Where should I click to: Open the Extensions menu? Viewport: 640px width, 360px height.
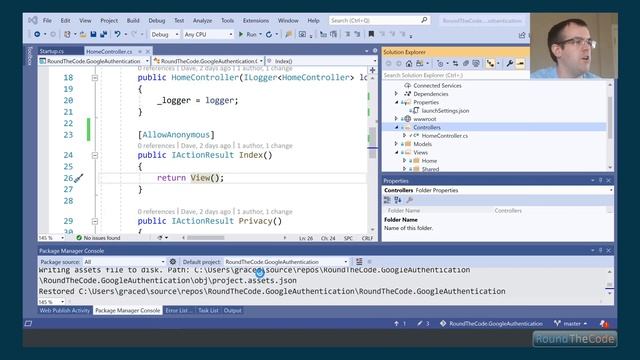pos(256,20)
